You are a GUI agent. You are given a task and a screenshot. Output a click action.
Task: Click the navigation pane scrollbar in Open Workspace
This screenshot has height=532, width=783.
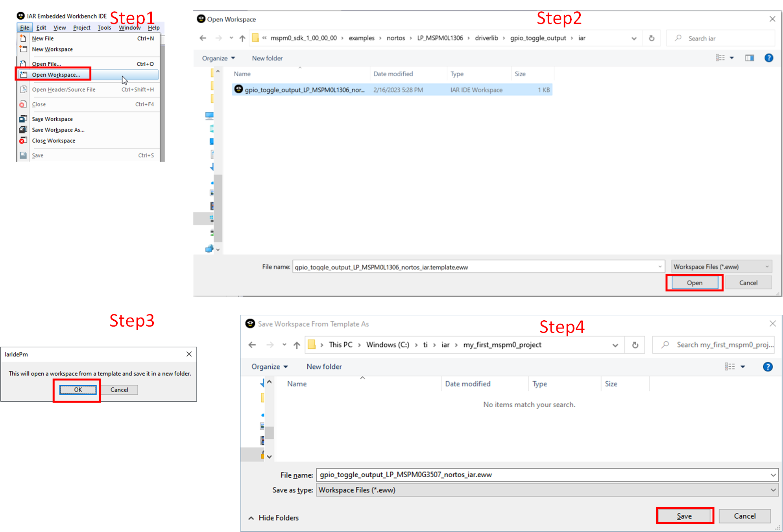(218, 209)
